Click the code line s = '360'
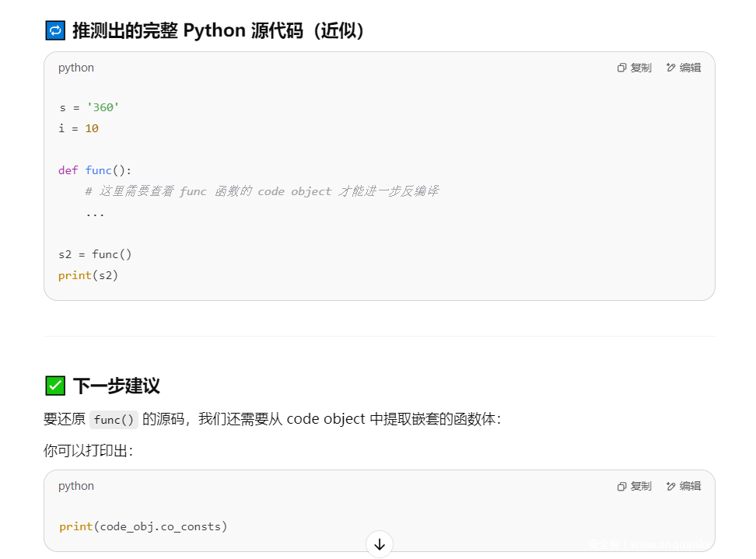The width and height of the screenshot is (756, 559). [89, 107]
